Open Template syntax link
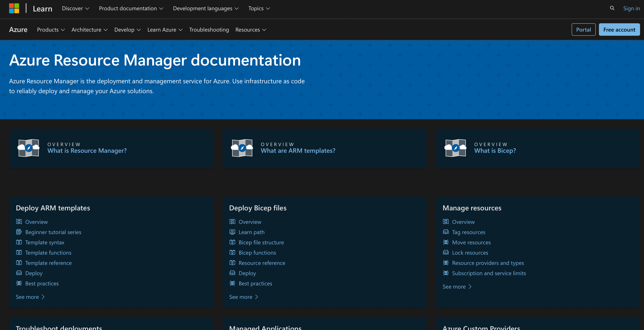Image resolution: width=644 pixels, height=330 pixels. pyautogui.click(x=45, y=242)
